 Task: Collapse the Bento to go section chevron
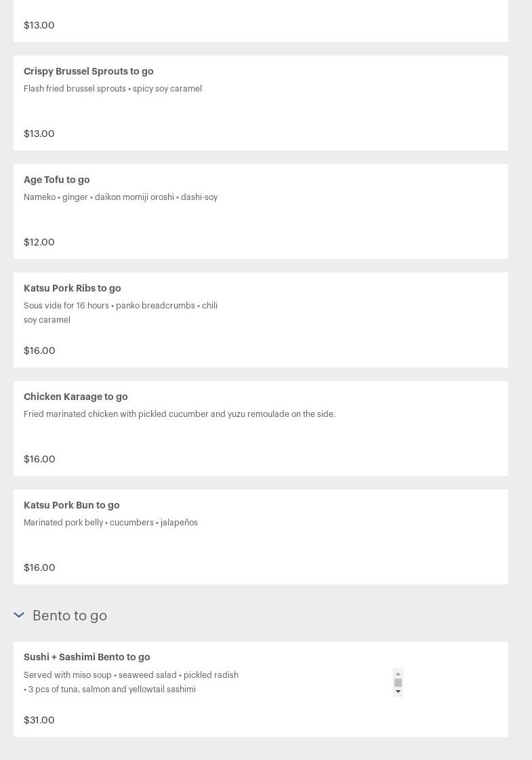tap(19, 615)
